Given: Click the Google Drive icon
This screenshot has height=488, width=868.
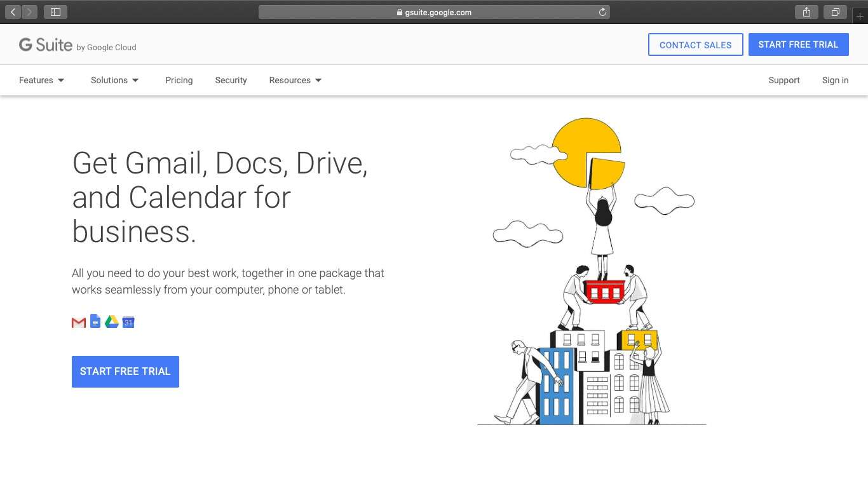Looking at the screenshot, I should point(111,322).
